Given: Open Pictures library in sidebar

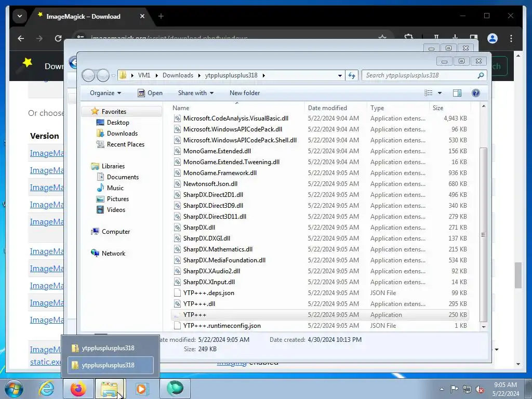Looking at the screenshot, I should 118,199.
